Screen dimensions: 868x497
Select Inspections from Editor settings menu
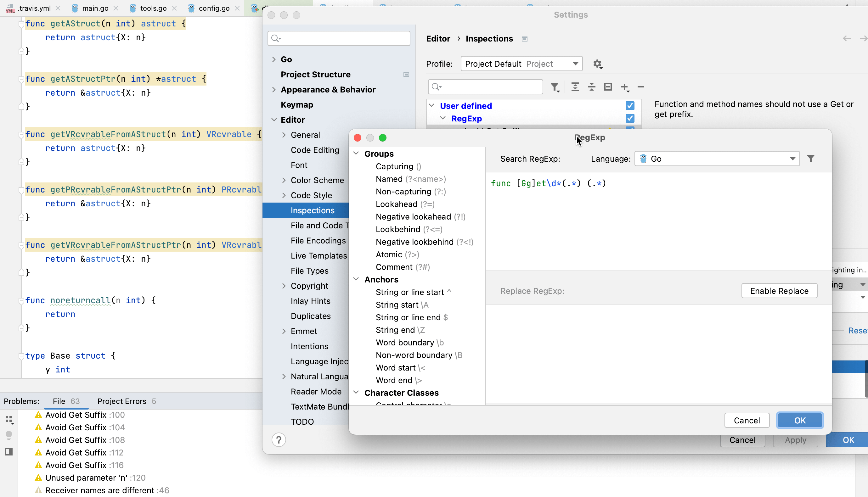tap(312, 210)
